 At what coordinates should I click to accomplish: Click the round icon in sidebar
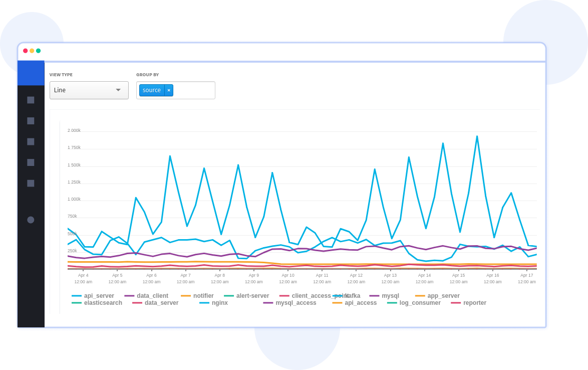click(31, 220)
